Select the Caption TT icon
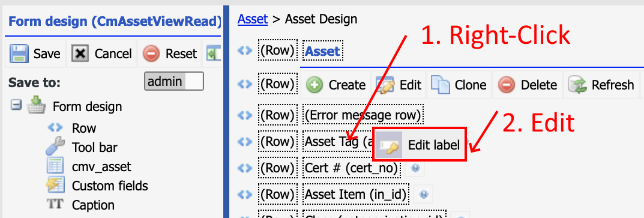This screenshot has height=218, width=644. [x=55, y=204]
